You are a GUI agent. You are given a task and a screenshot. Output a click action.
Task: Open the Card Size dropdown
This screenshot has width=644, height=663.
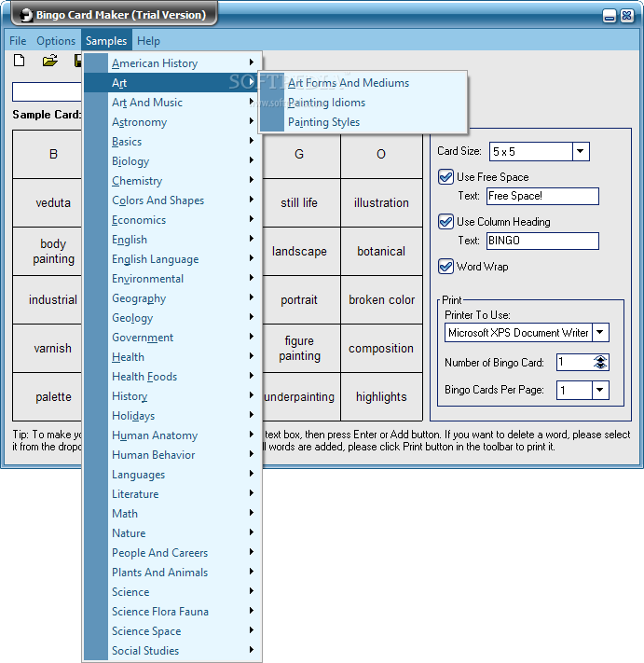[x=581, y=151]
